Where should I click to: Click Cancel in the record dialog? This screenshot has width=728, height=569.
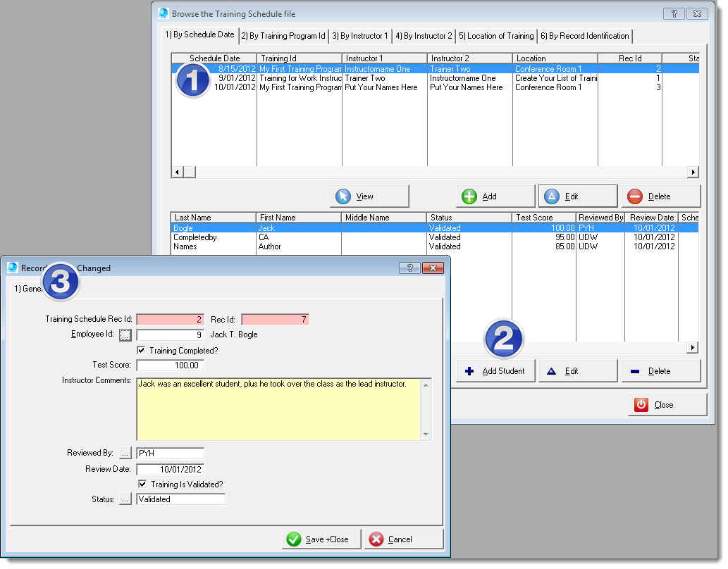click(404, 539)
